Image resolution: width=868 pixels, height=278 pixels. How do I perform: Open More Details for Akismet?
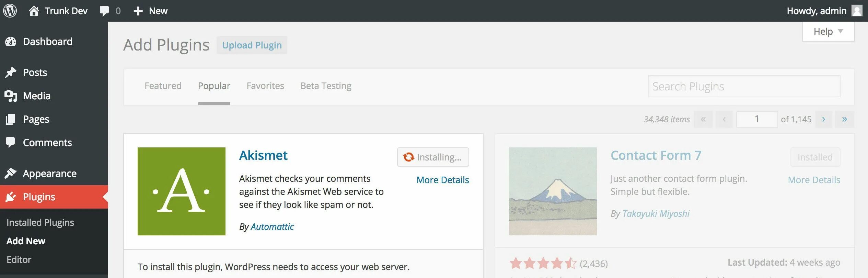click(x=443, y=180)
